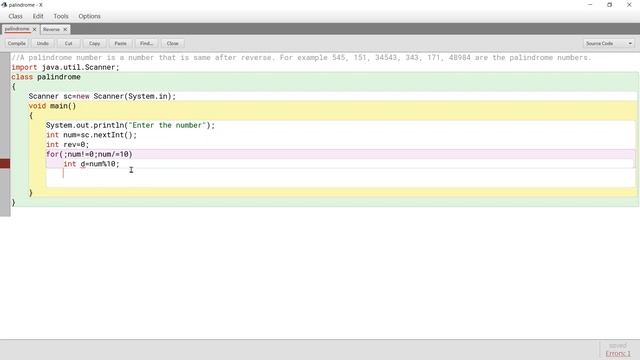Screen dimensions: 640x360
Task: Open the Tools menu
Action: [61, 16]
